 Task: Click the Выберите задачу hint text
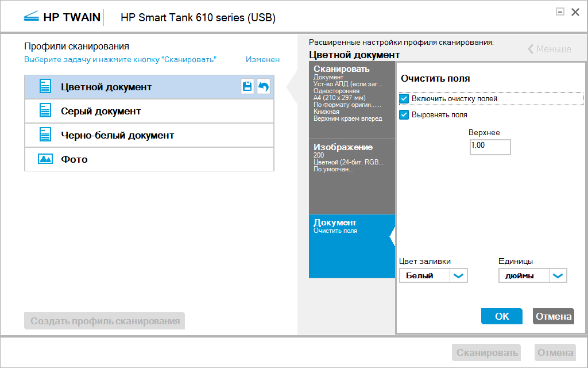click(x=121, y=59)
